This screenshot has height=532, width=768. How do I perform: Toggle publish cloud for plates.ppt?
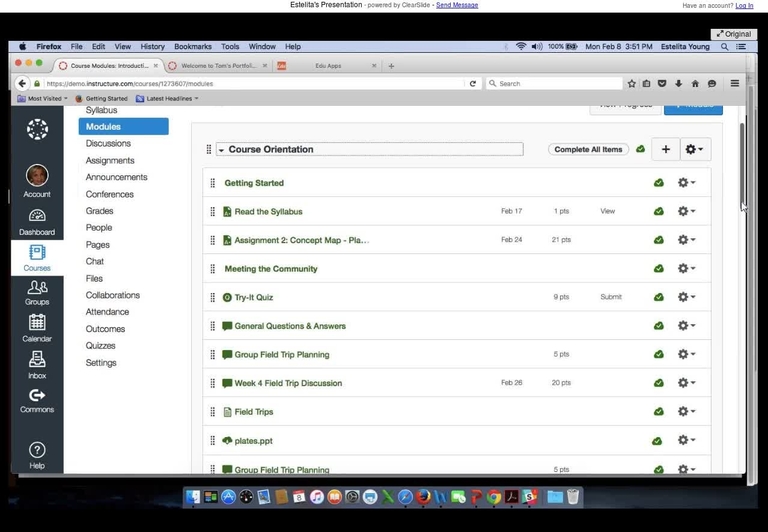point(657,441)
